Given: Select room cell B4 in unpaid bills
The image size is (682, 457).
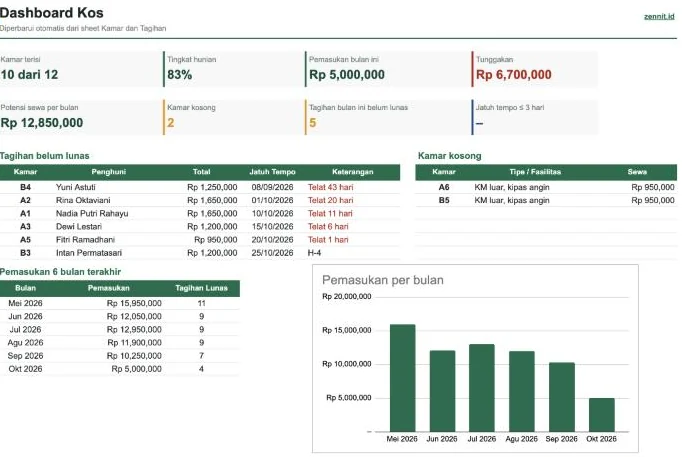Looking at the screenshot, I should 25,187.
